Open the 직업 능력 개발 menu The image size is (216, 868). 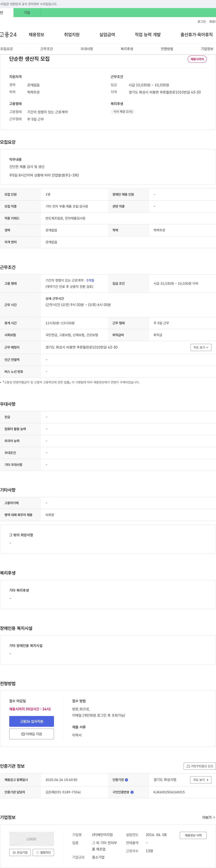tap(148, 35)
